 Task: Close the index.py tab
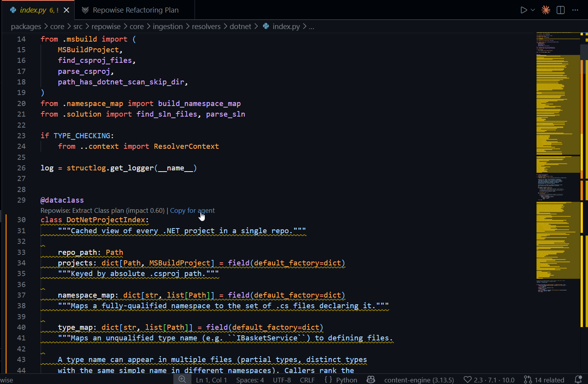[66, 10]
